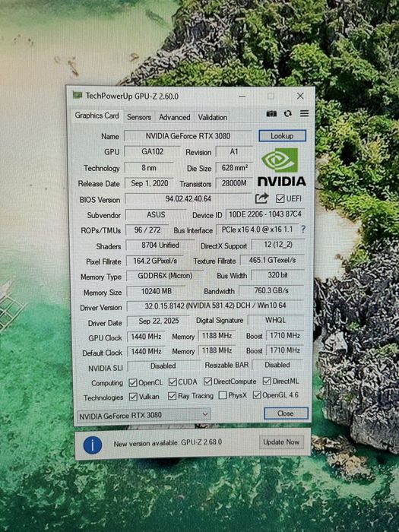The height and width of the screenshot is (532, 399).
Task: Click the refresh icon in GPU-Z toolbar
Action: (x=288, y=113)
